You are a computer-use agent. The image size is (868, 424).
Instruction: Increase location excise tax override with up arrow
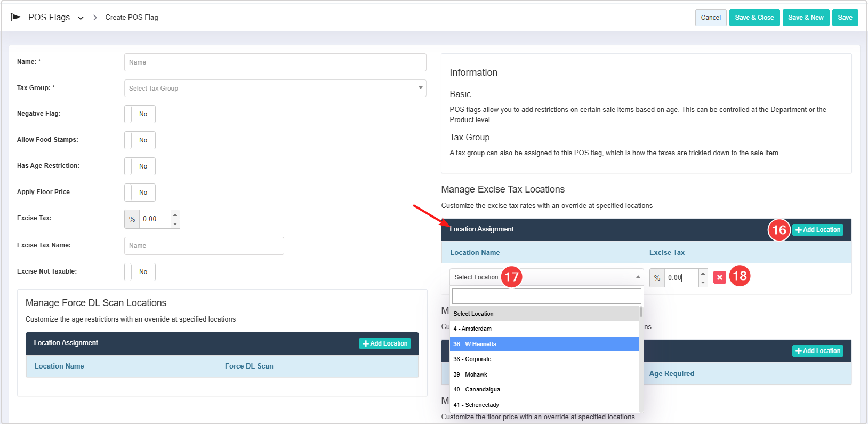[703, 274]
